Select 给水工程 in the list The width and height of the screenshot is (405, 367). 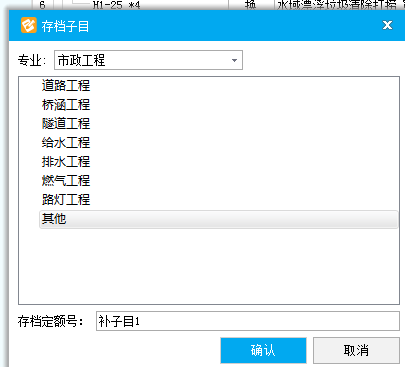(66, 143)
